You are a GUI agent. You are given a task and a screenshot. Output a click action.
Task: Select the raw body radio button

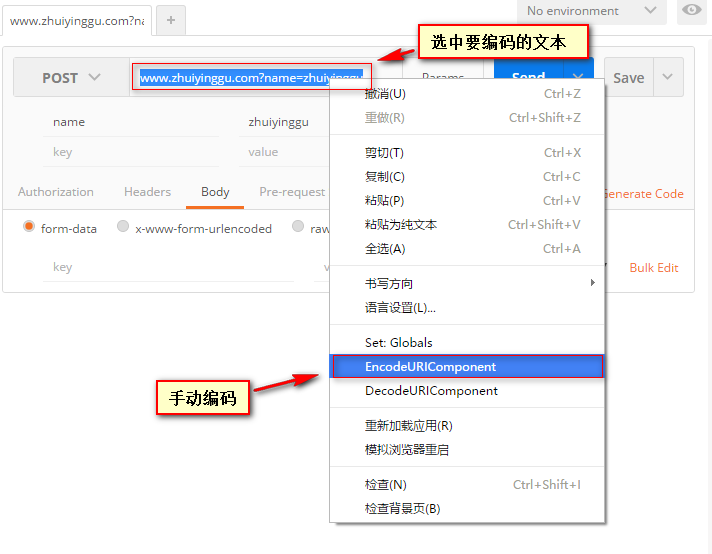pyautogui.click(x=298, y=226)
